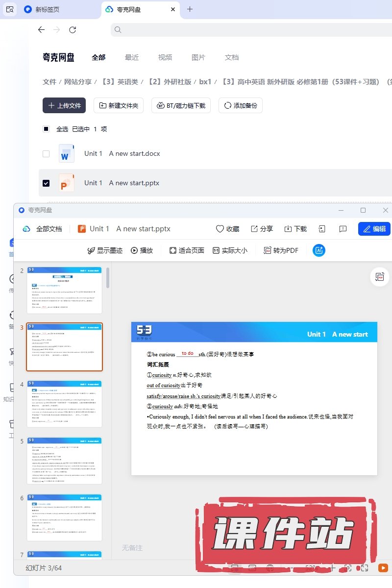
Task: Switch to the 文档 tab
Action: 231,57
